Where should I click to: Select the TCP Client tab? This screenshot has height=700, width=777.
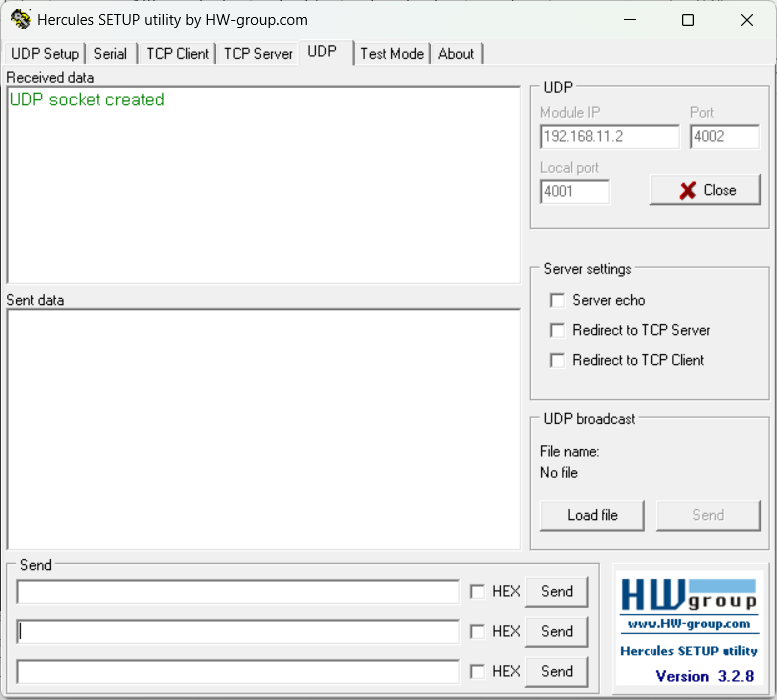tap(178, 54)
